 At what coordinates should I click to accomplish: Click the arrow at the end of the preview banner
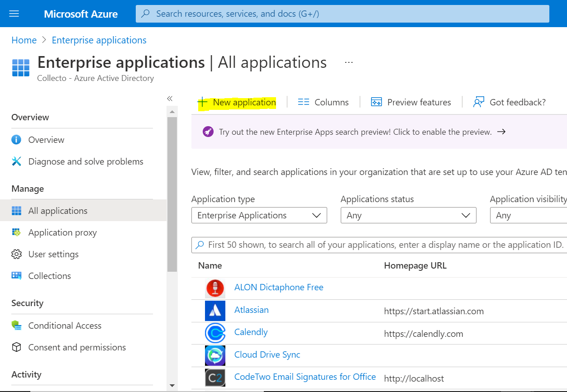click(x=501, y=132)
